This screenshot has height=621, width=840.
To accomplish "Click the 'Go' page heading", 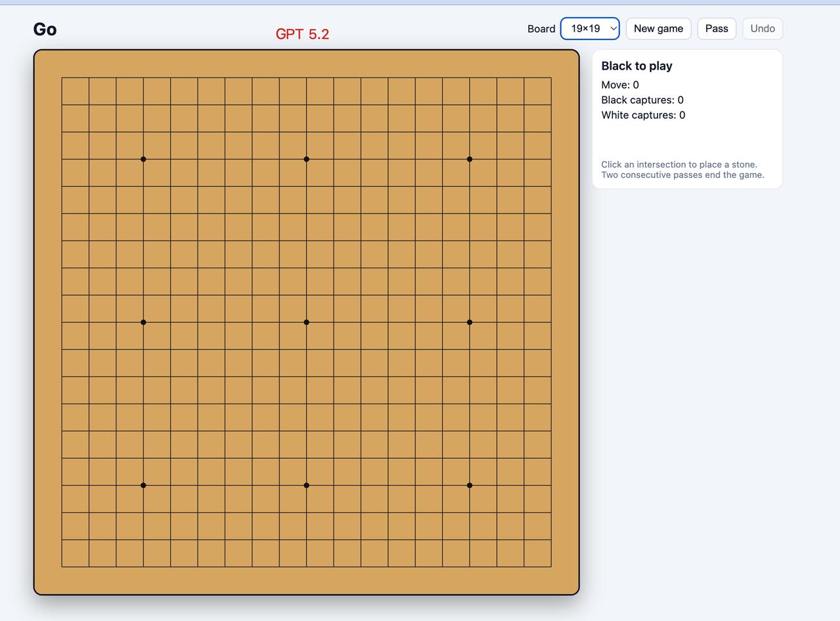I will pos(45,30).
